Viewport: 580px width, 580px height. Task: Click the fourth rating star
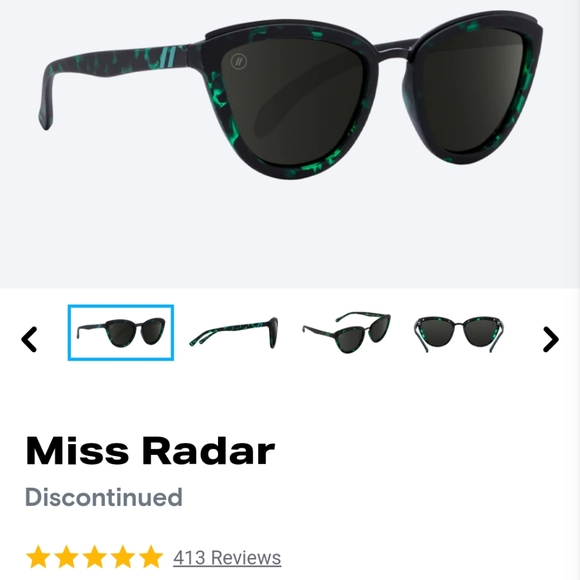123,556
